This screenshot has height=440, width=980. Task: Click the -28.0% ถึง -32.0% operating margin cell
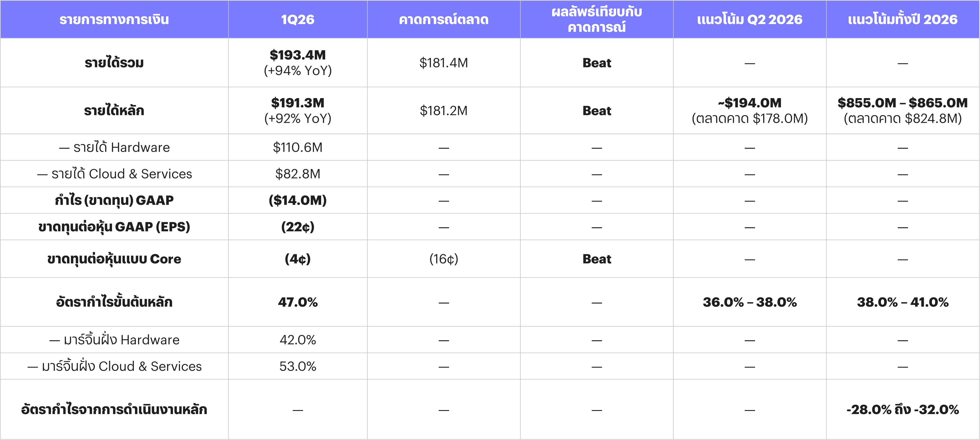[x=903, y=410]
